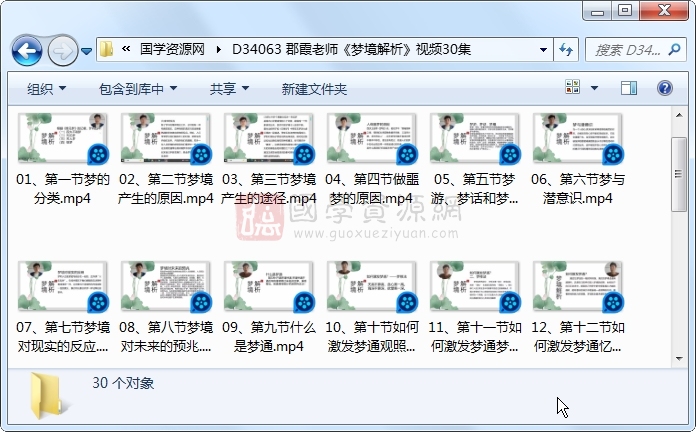This screenshot has width=696, height=432.
Task: Open address bar history dropdown arrow
Action: tap(543, 49)
